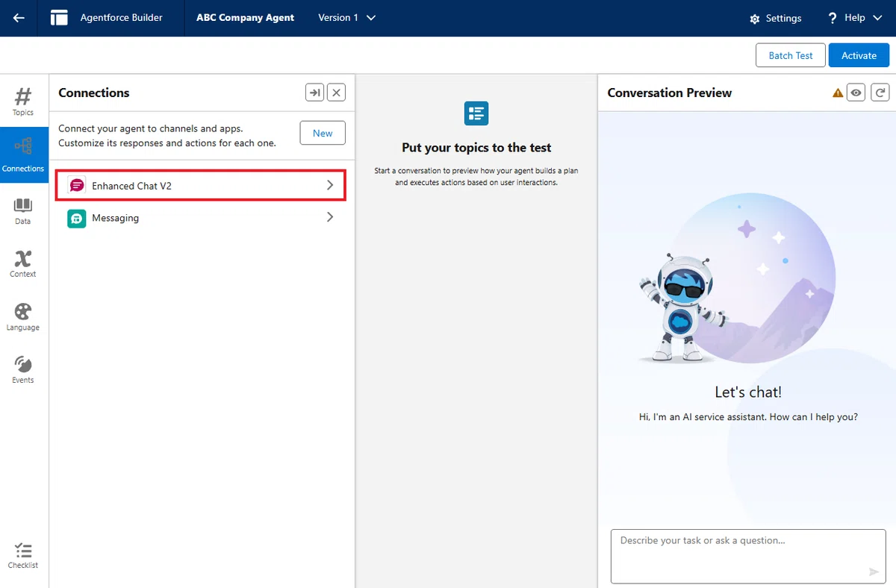The width and height of the screenshot is (896, 588).
Task: Go back using the left arrow
Action: click(x=19, y=18)
